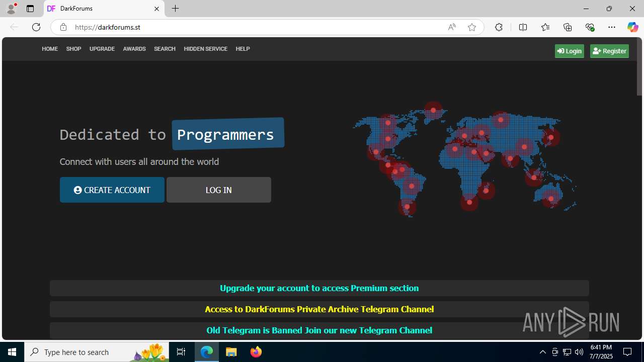Screen dimensions: 644x362
Task: Refresh the current page
Action: coord(36,27)
